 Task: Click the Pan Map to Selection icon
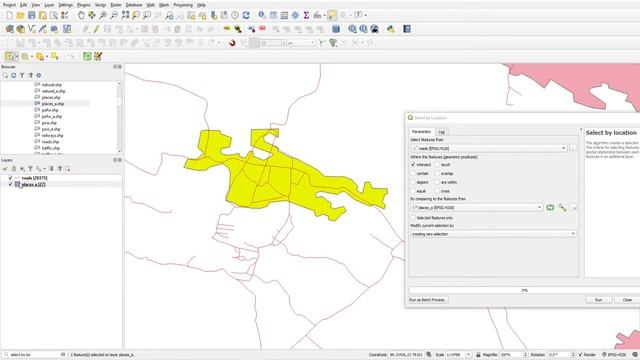[92, 15]
